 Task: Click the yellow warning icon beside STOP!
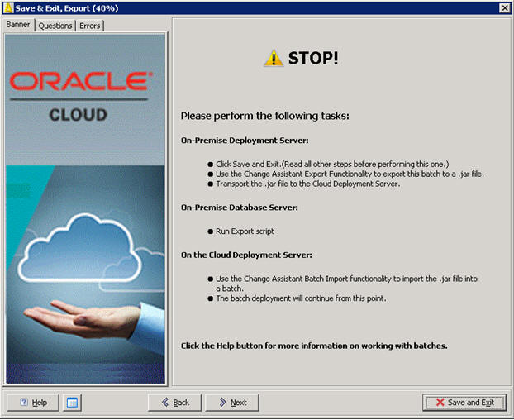(274, 59)
